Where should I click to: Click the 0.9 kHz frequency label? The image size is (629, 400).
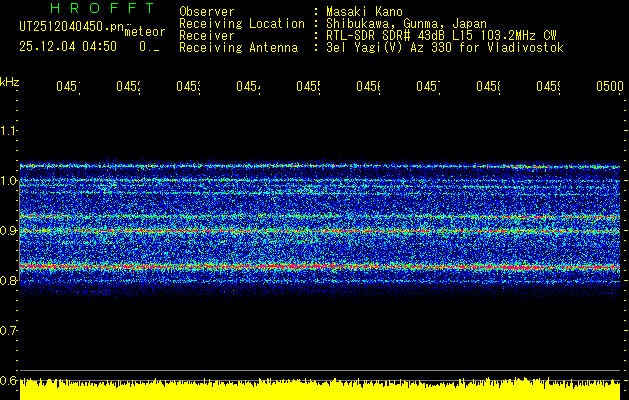click(8, 231)
